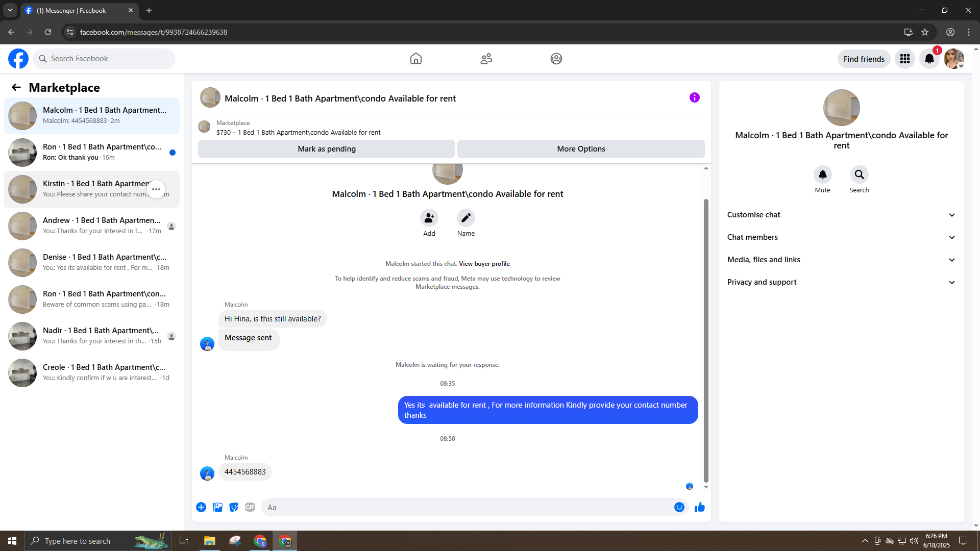
Task: Expand Customise chat section
Action: 842,215
